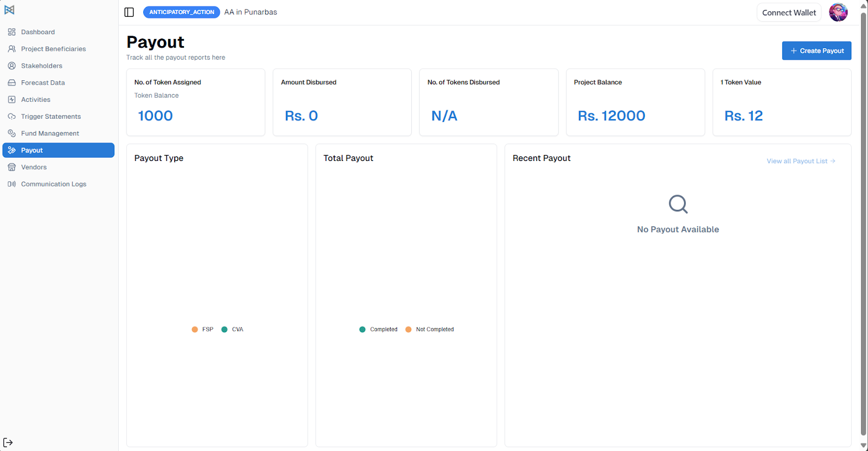868x451 pixels.
Task: Click the Dashboard grid icon
Action: pyautogui.click(x=11, y=32)
